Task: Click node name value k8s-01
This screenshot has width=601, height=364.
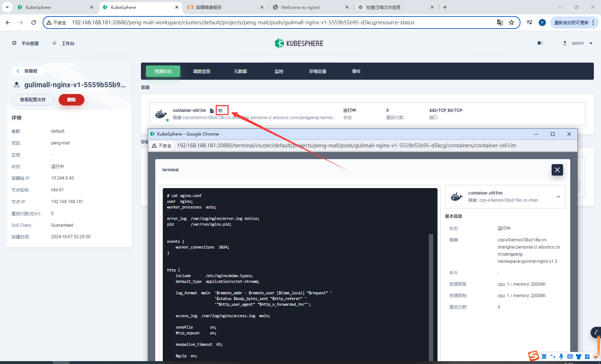Action: (57, 190)
